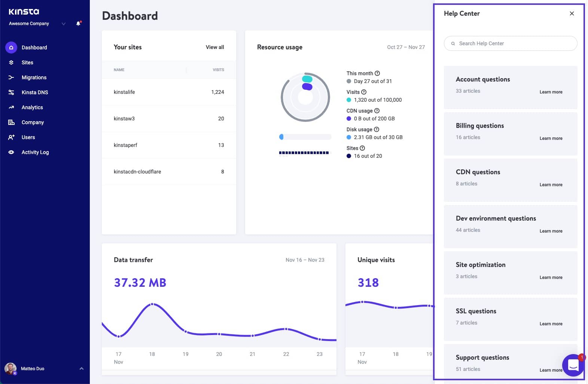Go to Dashboard in the sidebar

34,47
